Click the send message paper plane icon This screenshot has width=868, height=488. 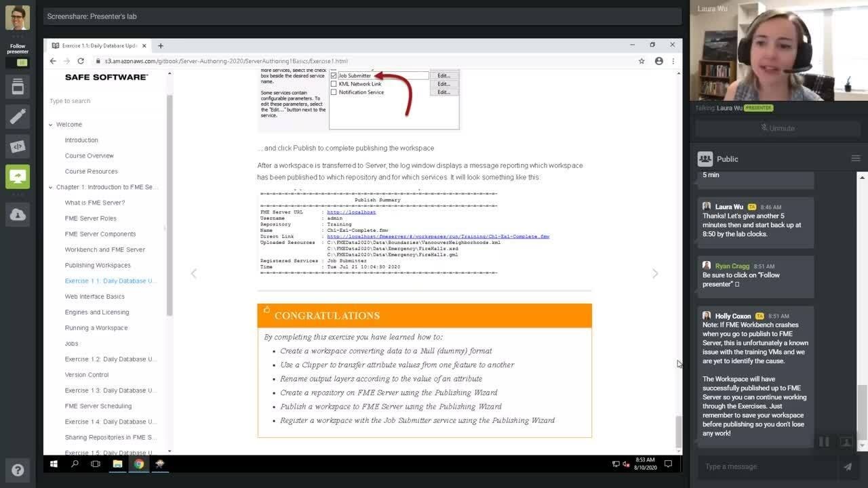(x=847, y=466)
